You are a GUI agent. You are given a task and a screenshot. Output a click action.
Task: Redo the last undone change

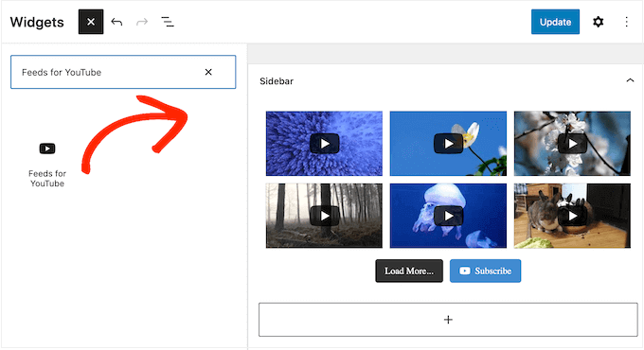point(142,22)
